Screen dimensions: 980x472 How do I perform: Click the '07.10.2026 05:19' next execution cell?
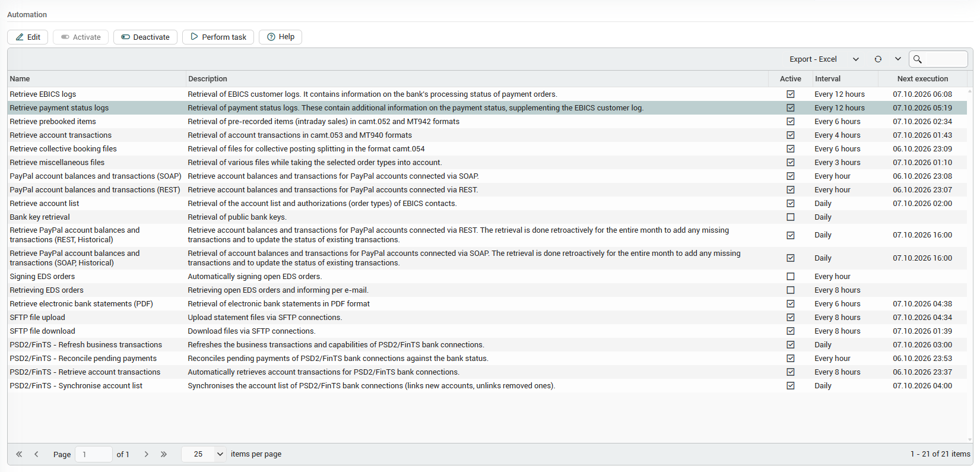click(x=922, y=107)
